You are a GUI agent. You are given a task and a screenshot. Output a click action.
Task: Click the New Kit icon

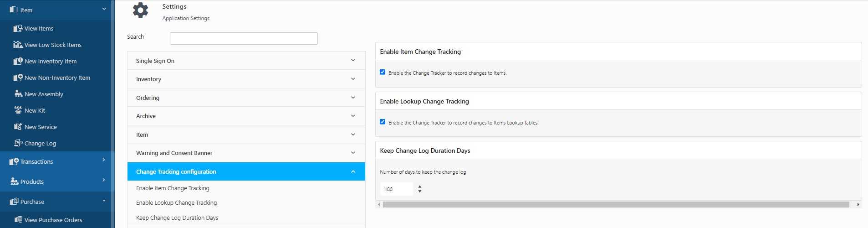click(18, 110)
